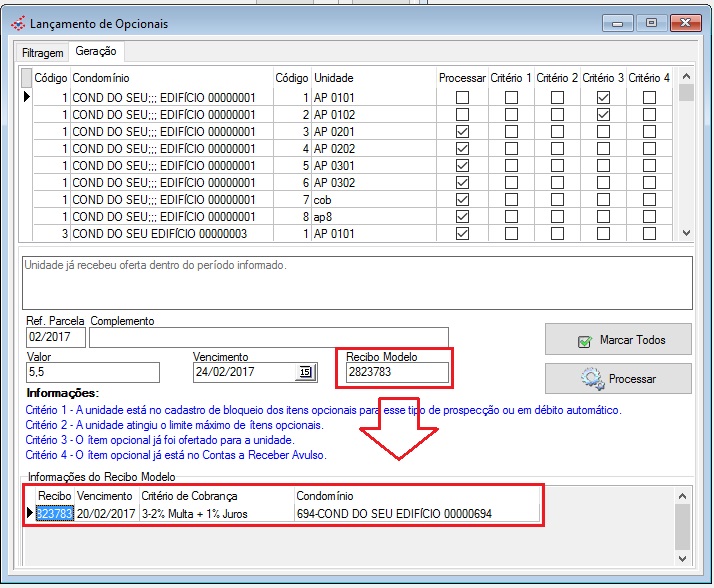Click the Processar gear button
The image size is (714, 588).
(618, 379)
